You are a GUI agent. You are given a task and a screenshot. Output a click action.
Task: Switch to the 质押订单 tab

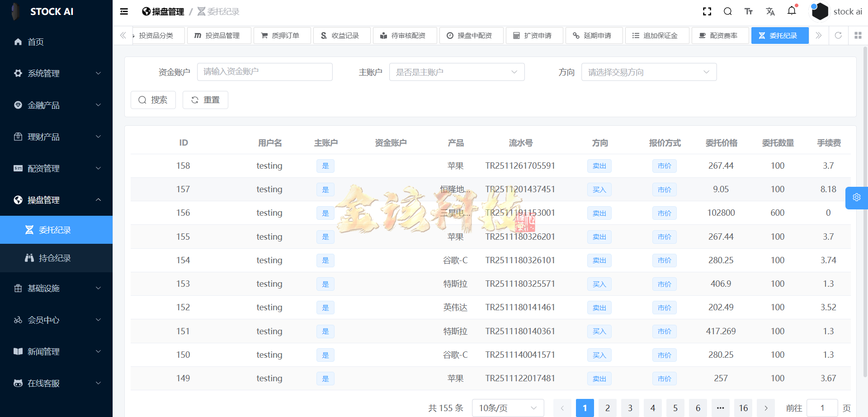click(282, 35)
